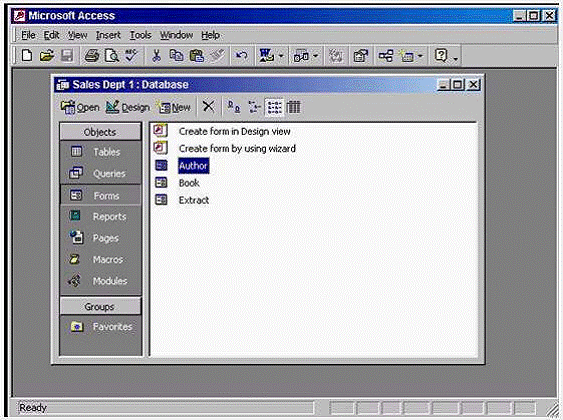Open a database with the folder icon
563x420 pixels.
click(47, 56)
